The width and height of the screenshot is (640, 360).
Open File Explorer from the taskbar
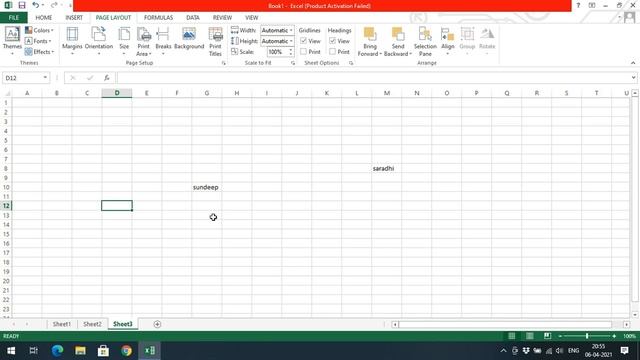[80, 350]
